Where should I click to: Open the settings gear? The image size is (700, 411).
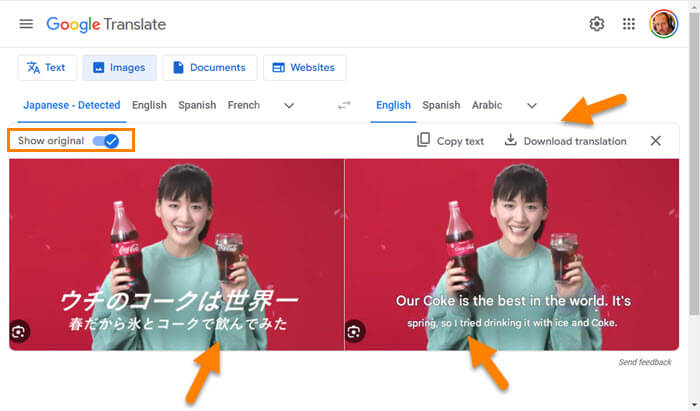(596, 24)
